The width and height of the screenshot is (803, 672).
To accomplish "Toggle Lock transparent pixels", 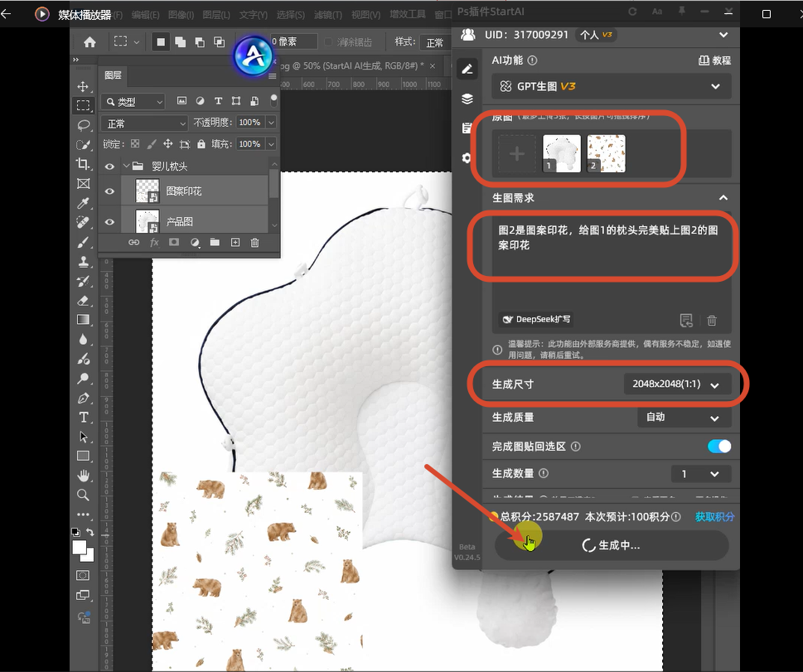I will coord(135,144).
